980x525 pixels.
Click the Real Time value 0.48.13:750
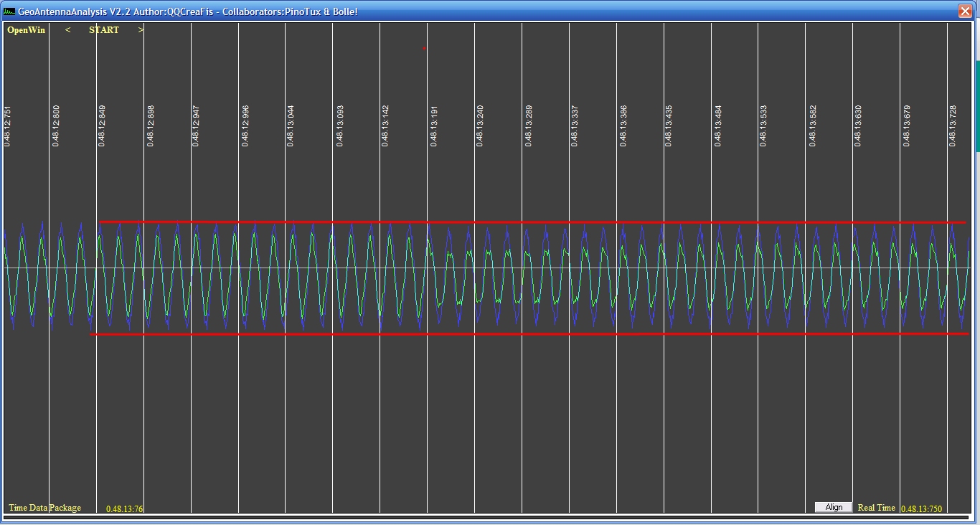(921, 509)
